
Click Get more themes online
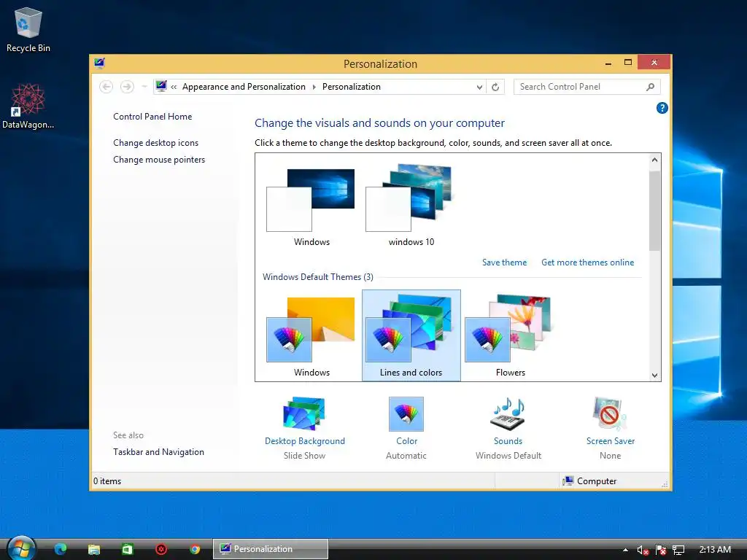click(587, 262)
